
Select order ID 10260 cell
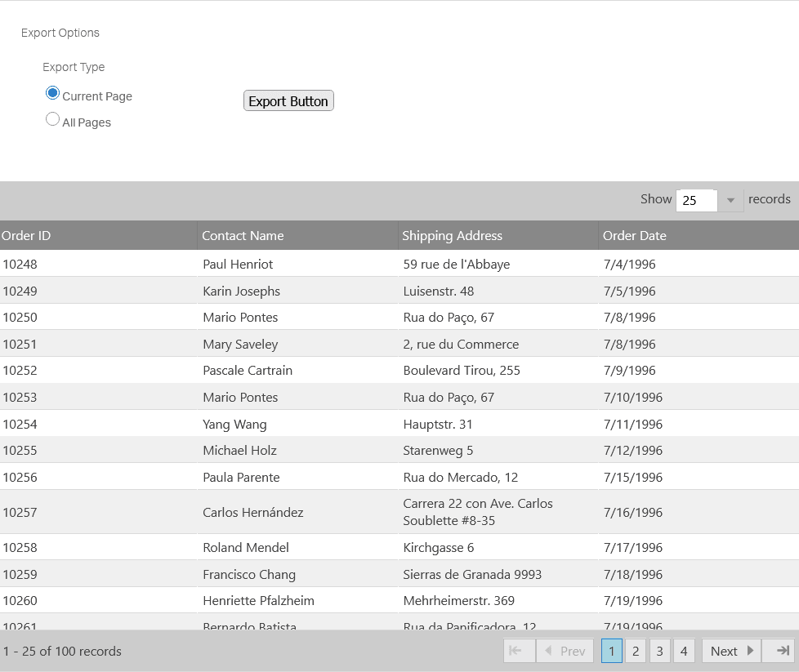click(98, 601)
